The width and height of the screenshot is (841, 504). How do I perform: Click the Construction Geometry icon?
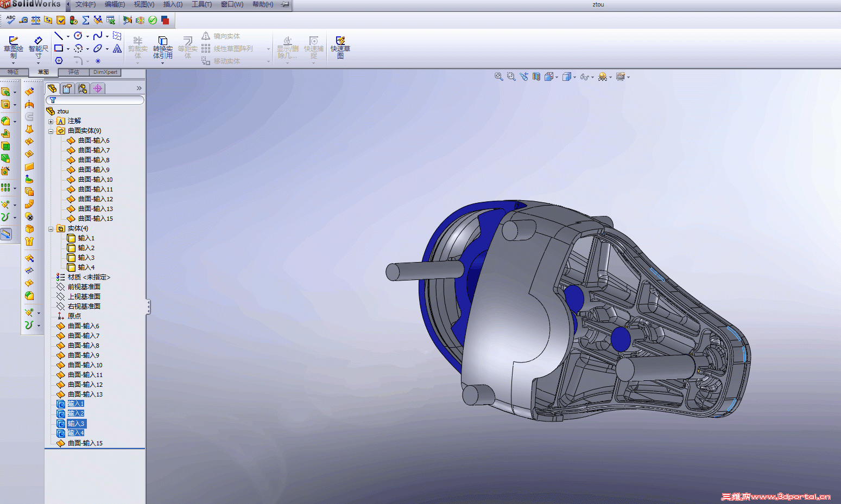pyautogui.click(x=117, y=36)
